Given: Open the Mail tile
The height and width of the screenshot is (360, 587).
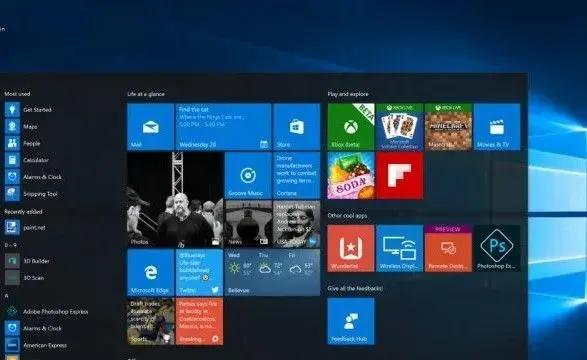Looking at the screenshot, I should tap(150, 127).
